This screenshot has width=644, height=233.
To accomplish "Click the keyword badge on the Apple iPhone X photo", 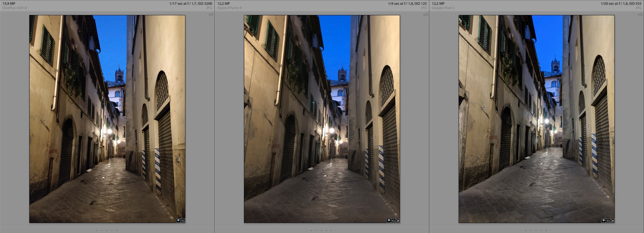I will click(x=389, y=221).
